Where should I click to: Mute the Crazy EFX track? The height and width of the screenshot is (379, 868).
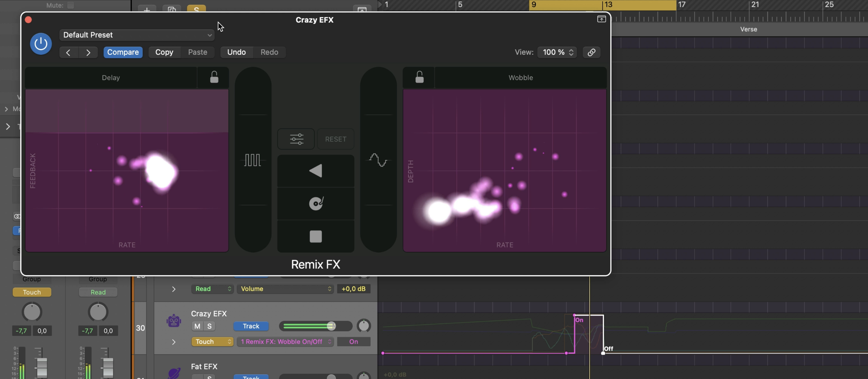point(197,326)
